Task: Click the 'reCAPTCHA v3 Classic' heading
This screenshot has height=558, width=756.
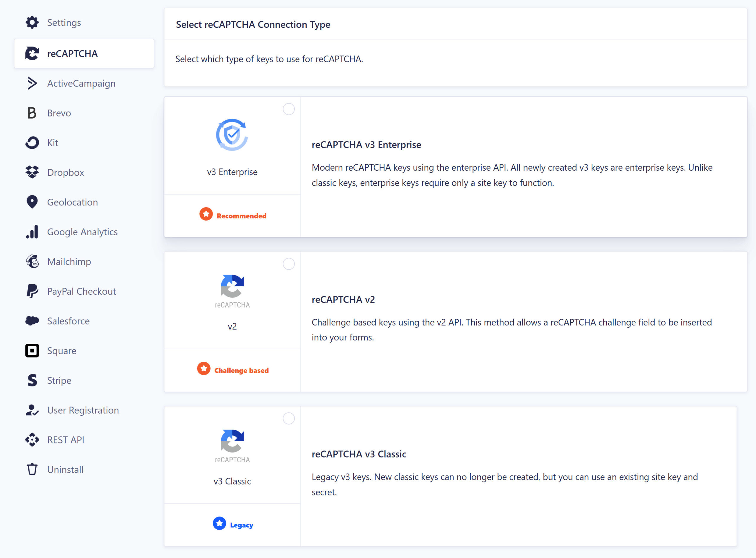Action: click(359, 454)
